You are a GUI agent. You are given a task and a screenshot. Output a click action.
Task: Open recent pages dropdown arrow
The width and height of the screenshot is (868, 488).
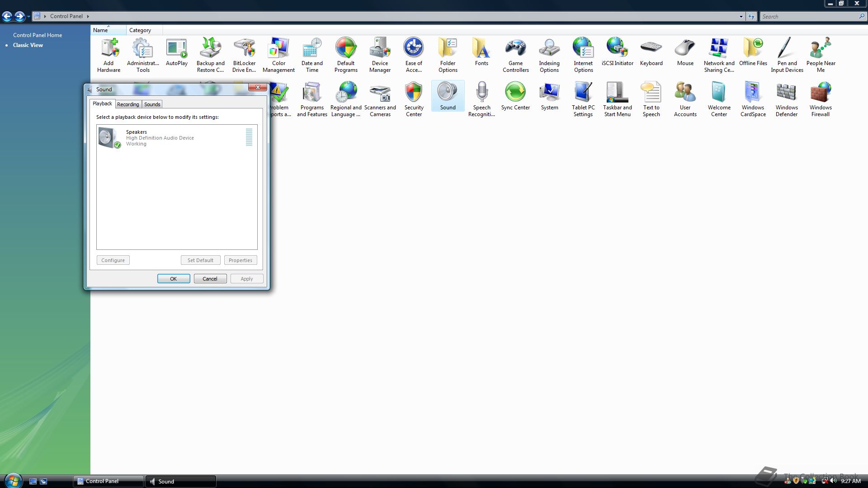[x=28, y=17]
